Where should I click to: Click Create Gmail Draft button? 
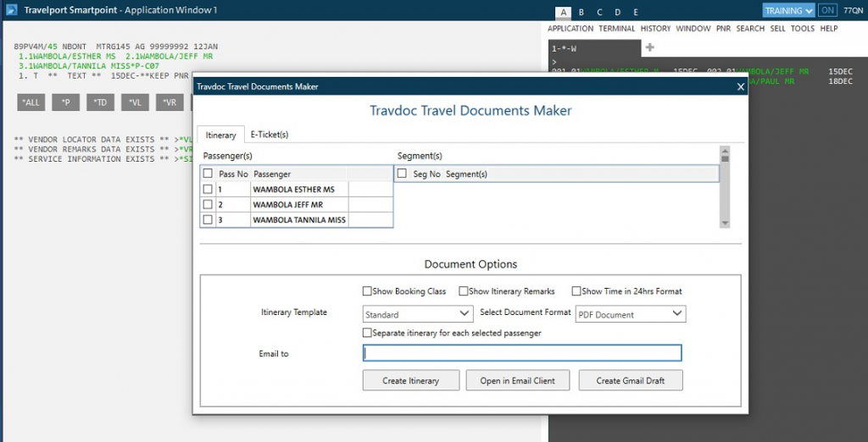(x=631, y=380)
